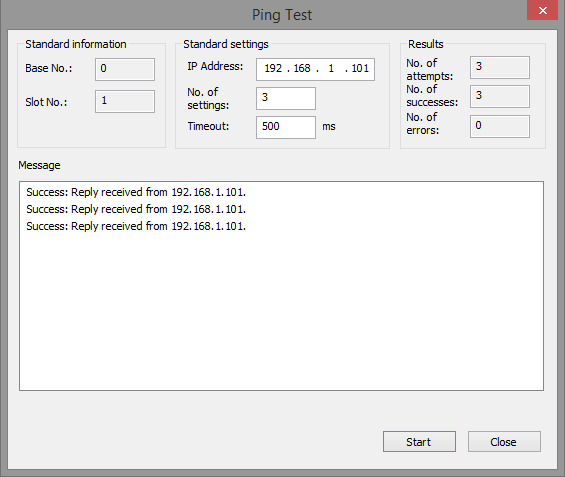Click the Base No. field
Screen dimensions: 565x477
point(125,69)
